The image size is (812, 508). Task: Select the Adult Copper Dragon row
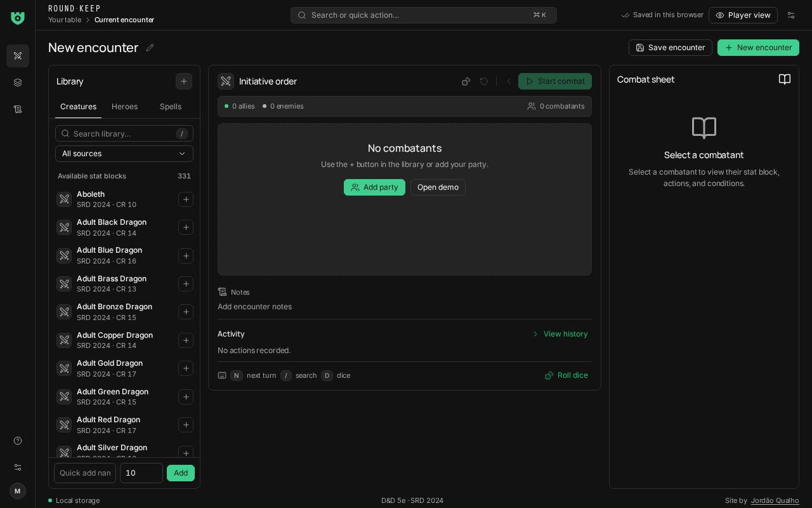[124, 340]
